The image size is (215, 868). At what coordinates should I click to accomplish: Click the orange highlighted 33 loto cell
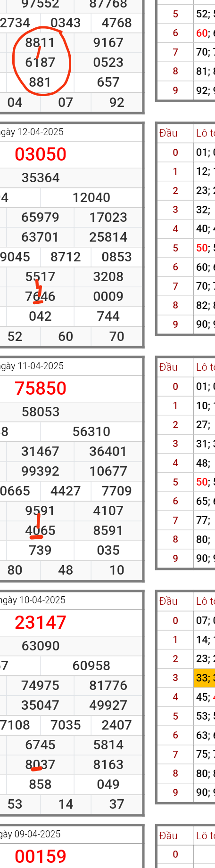pos(205,678)
